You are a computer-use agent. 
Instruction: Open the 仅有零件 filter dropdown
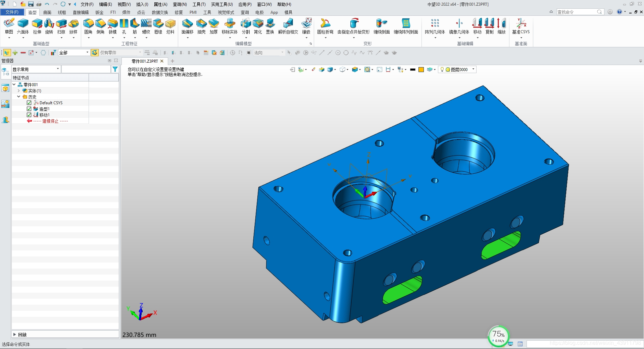140,53
